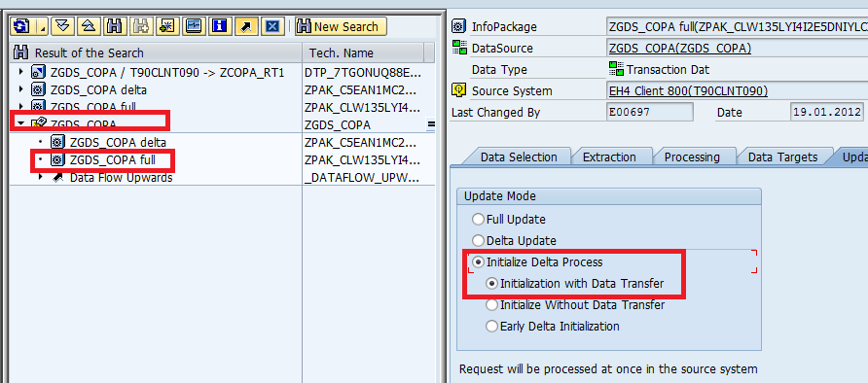The width and height of the screenshot is (868, 383).
Task: Click the greyed Find Next binoculars icon
Action: pos(140,26)
